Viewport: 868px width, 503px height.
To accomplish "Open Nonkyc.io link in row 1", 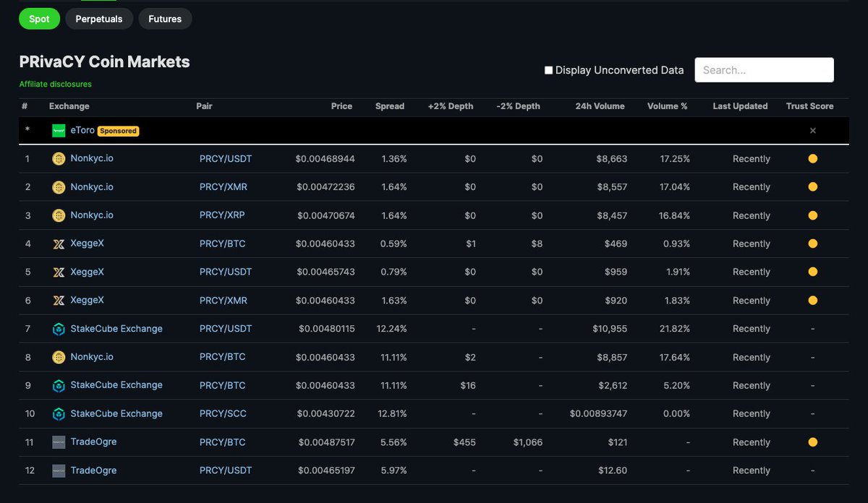I will coord(92,158).
